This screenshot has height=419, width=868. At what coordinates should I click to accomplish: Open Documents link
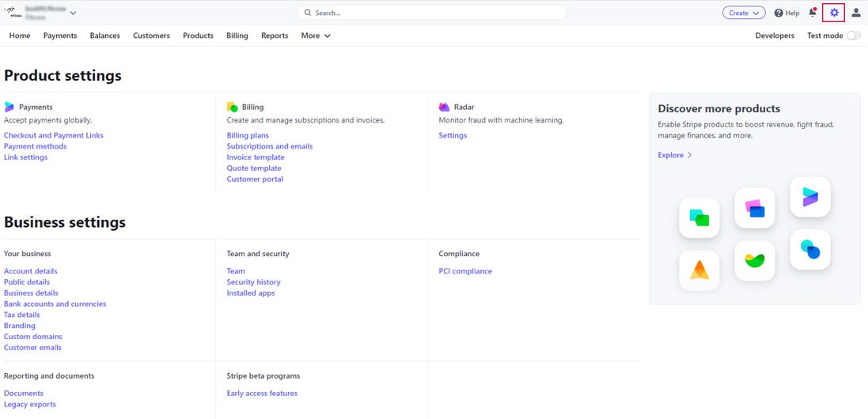pyautogui.click(x=23, y=394)
